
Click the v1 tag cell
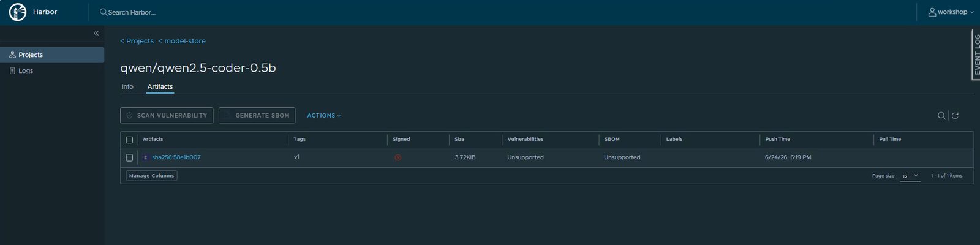pyautogui.click(x=296, y=157)
